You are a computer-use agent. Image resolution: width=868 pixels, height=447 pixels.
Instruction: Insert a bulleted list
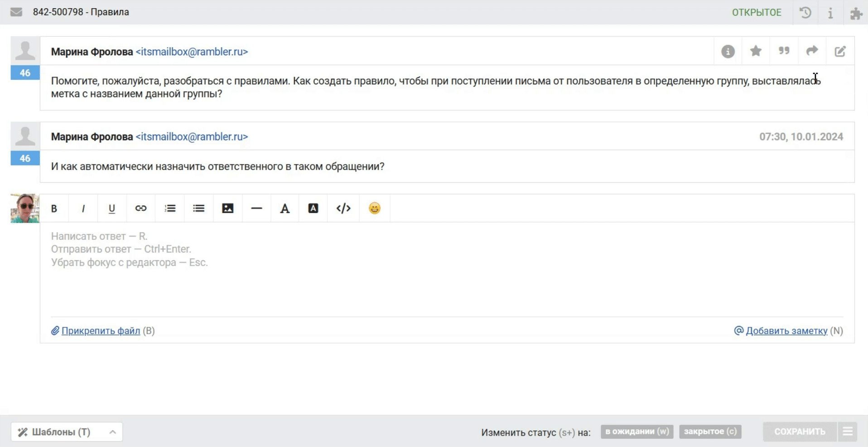[199, 209]
